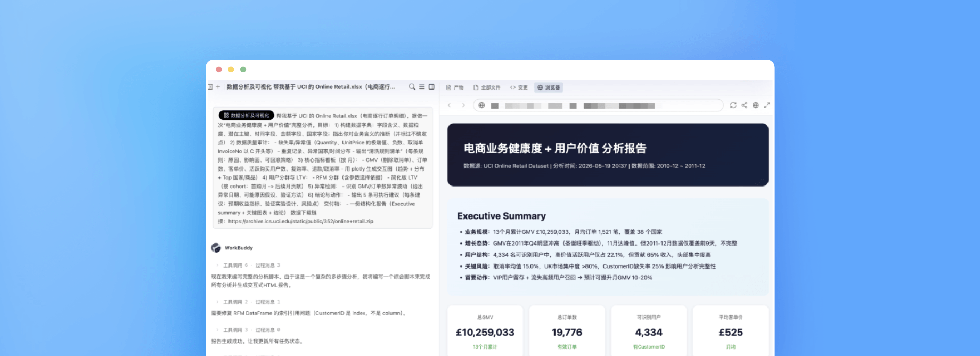Screen dimensions: 980x356
Task: Expand the 工具调用 6 · 过程消息 3 section
Action: pyautogui.click(x=248, y=265)
